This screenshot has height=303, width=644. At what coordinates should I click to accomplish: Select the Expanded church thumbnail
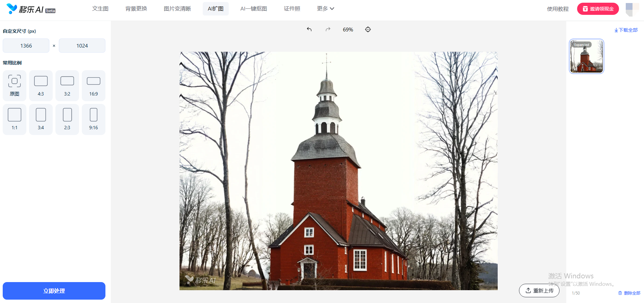(586, 56)
